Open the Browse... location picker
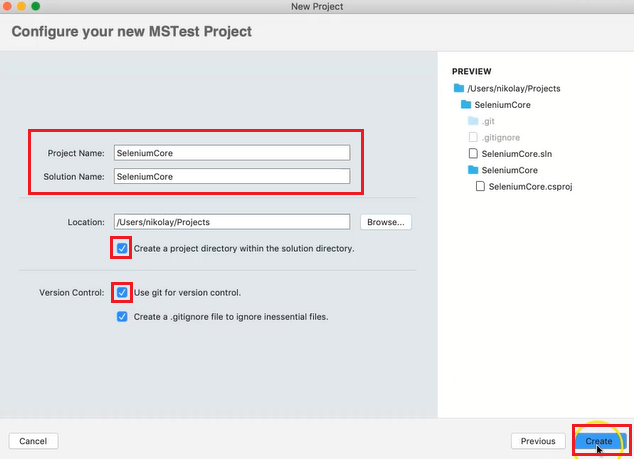Screen dimensions: 634x459 click(x=386, y=222)
